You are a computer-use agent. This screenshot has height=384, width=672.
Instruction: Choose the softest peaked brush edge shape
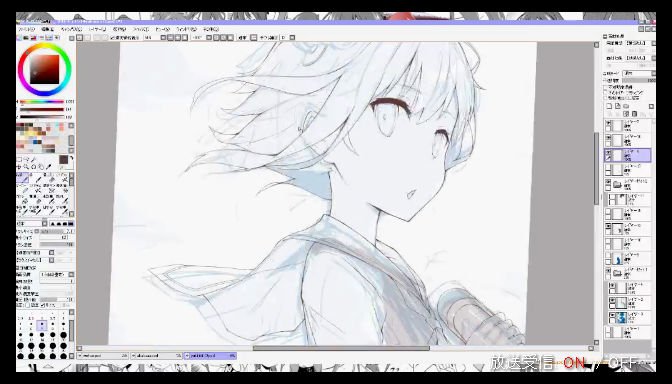click(x=53, y=224)
